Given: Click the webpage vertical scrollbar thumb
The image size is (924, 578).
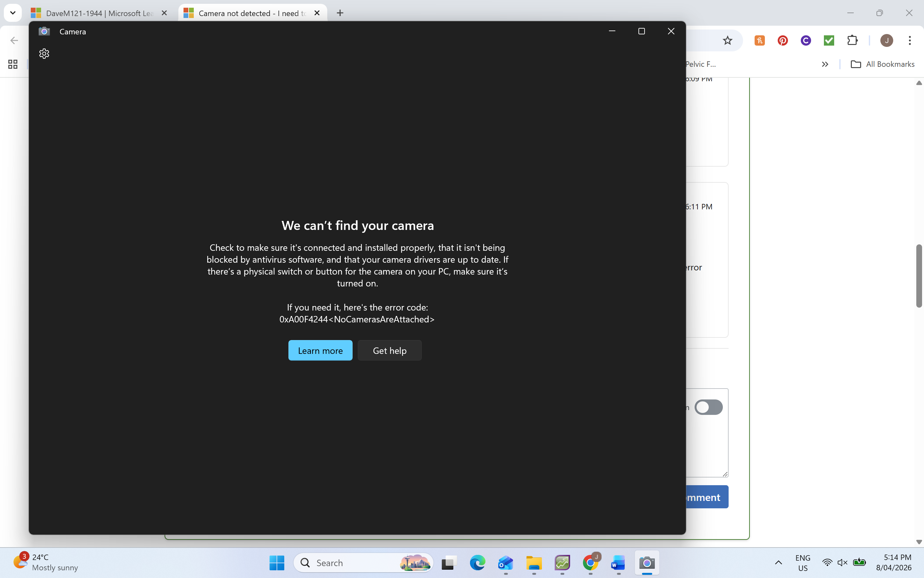Looking at the screenshot, I should click(x=919, y=276).
